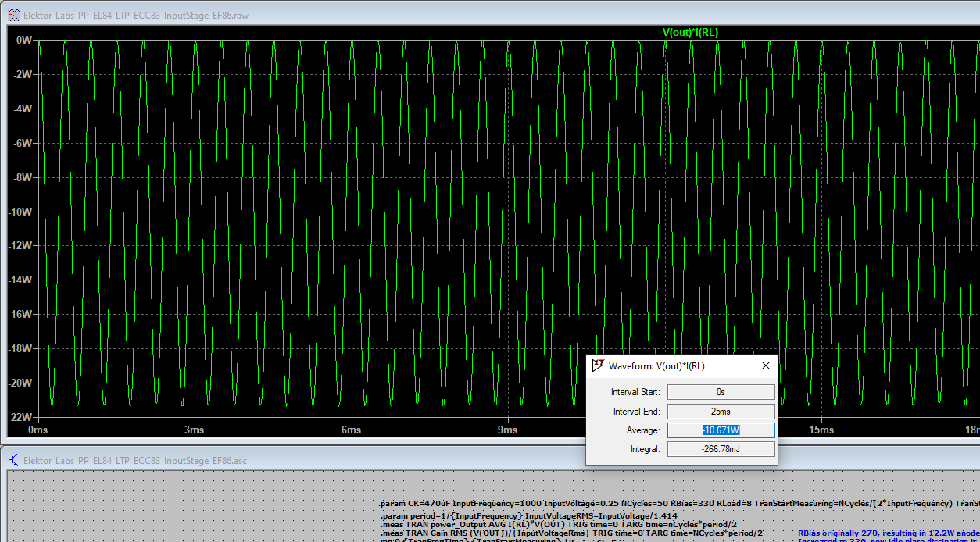Close the Waveform V(out)*I(RL) dialog

tap(766, 365)
